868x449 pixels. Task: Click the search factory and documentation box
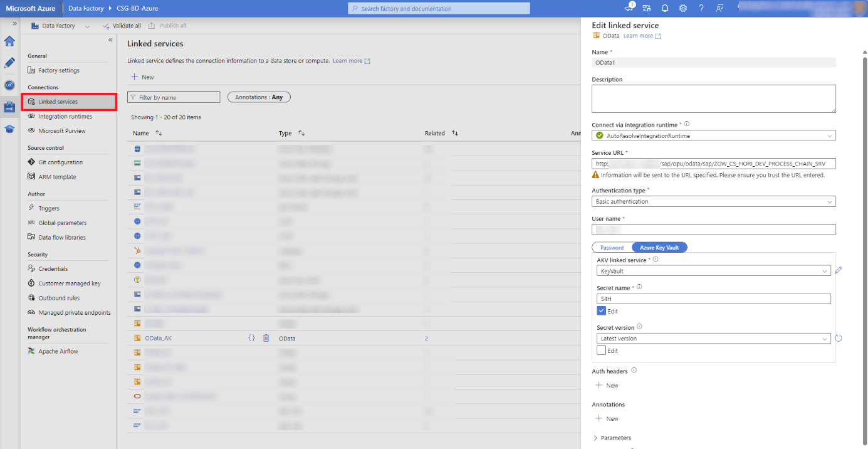[439, 9]
